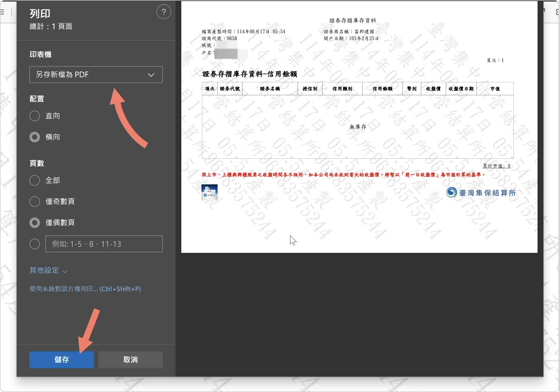Click the 收盤價日期 column header
The height and width of the screenshot is (392, 559).
click(461, 89)
